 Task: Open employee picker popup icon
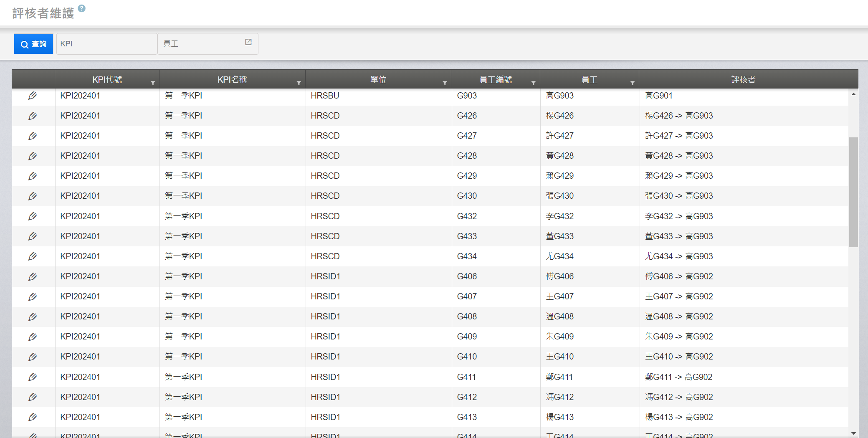(x=248, y=42)
